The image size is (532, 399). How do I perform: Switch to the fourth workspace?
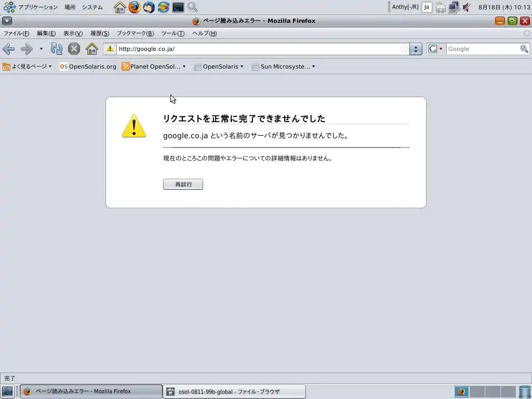coord(508,392)
